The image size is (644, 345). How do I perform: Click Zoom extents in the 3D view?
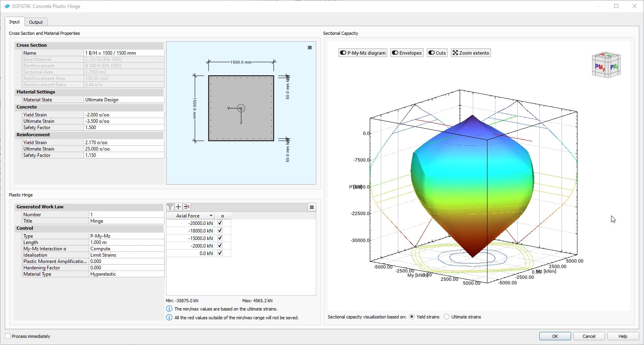(x=471, y=53)
